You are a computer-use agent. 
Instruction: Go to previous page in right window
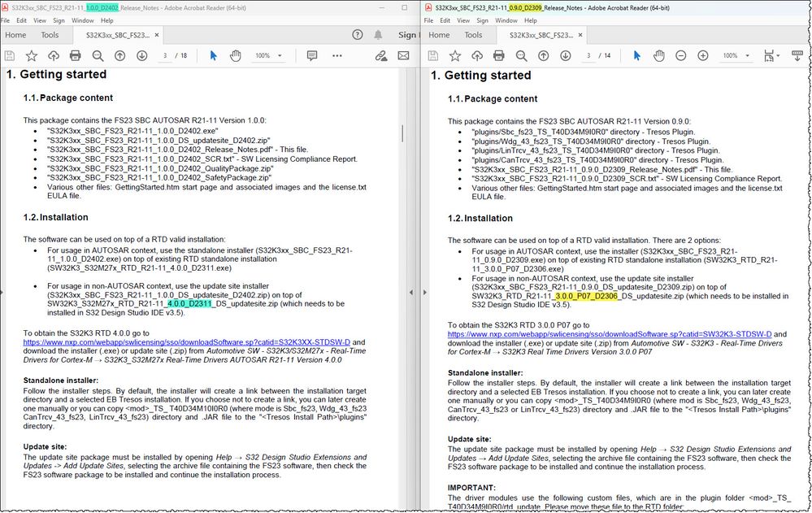[543, 55]
